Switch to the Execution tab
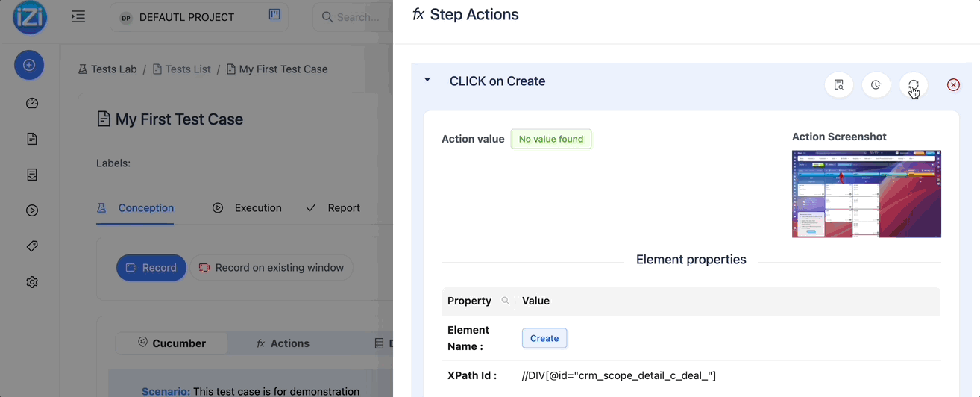980x397 pixels. (x=247, y=208)
